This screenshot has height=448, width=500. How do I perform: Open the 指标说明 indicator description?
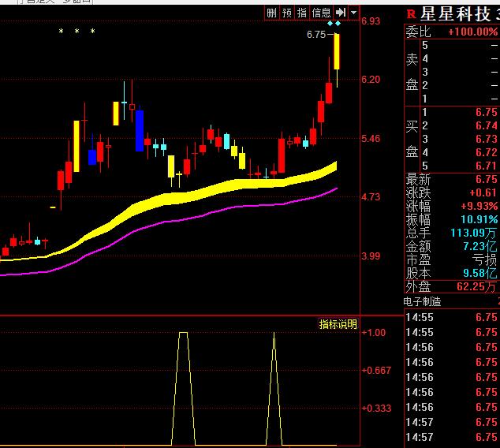[x=338, y=324]
